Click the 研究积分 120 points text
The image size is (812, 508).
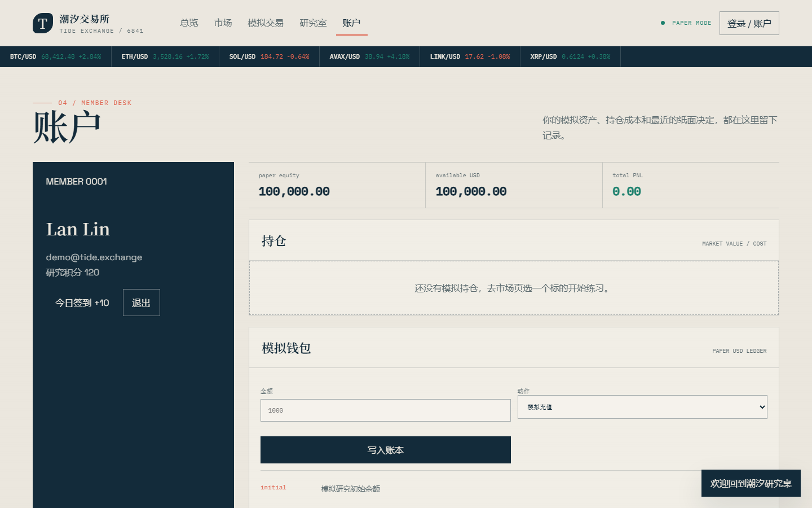73,273
